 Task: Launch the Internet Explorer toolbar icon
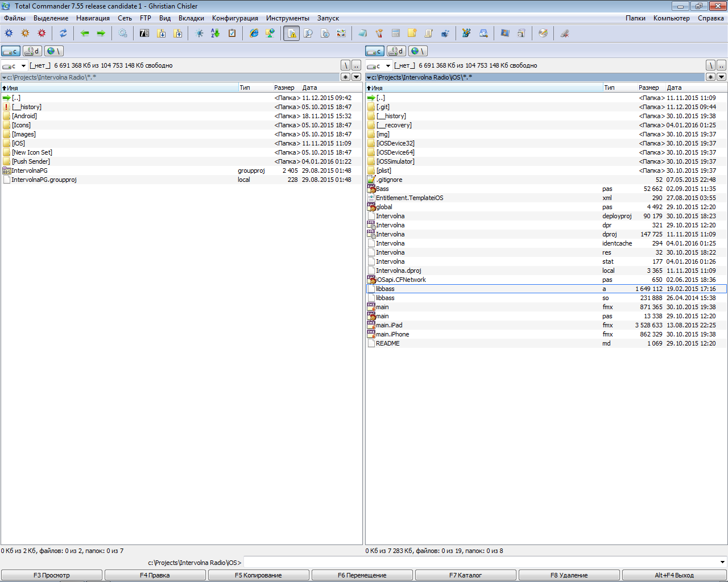[x=254, y=34]
